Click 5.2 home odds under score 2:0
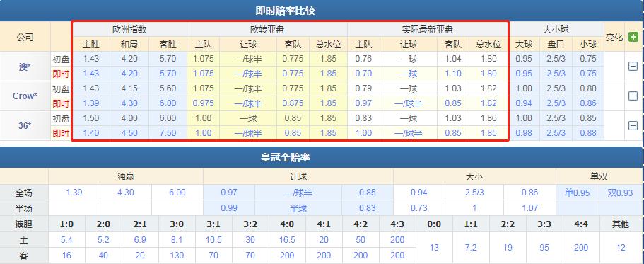The image size is (644, 264). [103, 240]
